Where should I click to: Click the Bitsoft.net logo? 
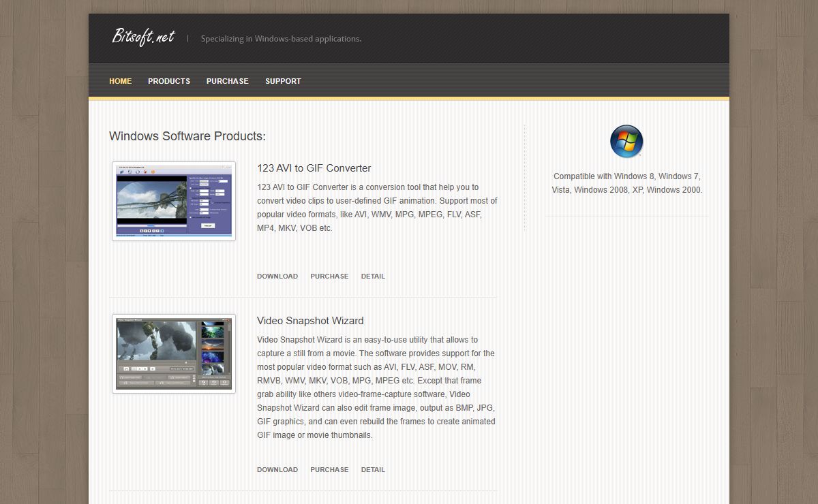[143, 37]
